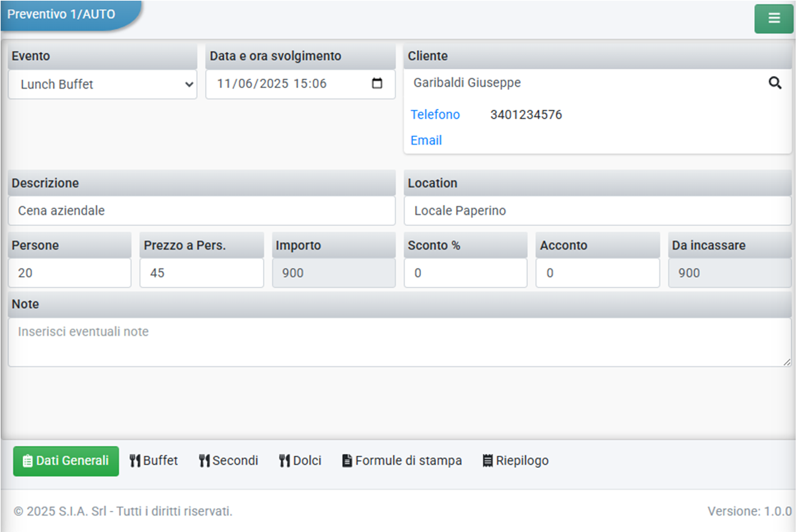Screen dimensions: 797x532
Task: Select the Prezzo a Pers. field
Action: click(202, 273)
